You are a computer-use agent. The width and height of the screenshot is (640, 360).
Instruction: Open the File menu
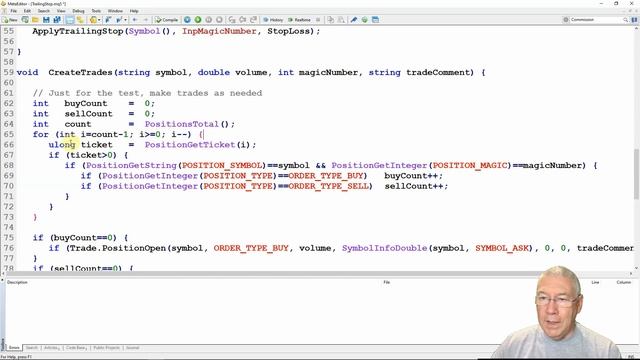click(13, 11)
